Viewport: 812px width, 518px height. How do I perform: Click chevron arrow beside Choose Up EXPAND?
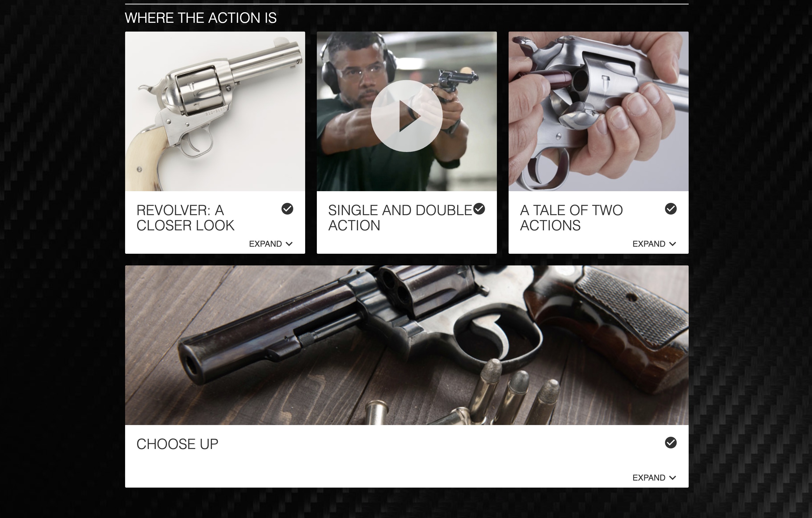pos(672,478)
